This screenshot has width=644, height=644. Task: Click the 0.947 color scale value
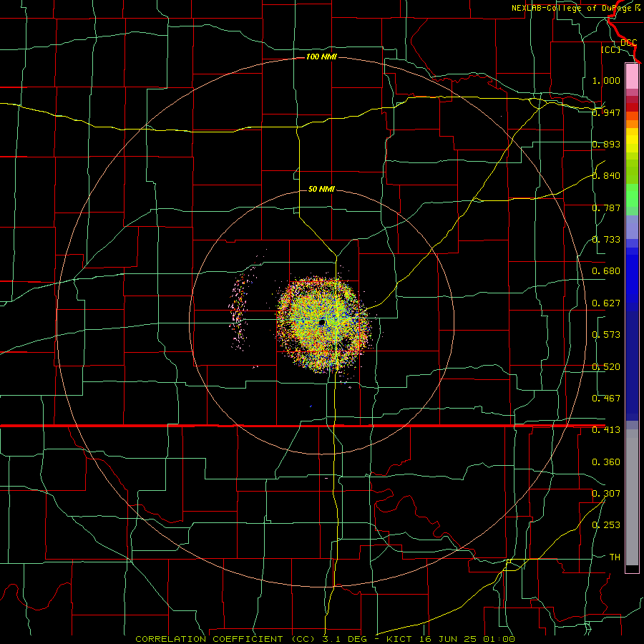(606, 112)
